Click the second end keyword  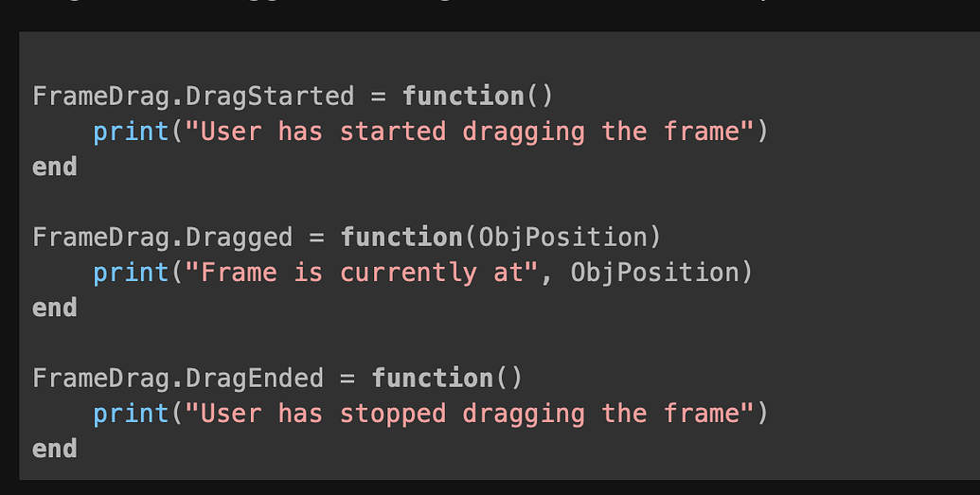(55, 309)
